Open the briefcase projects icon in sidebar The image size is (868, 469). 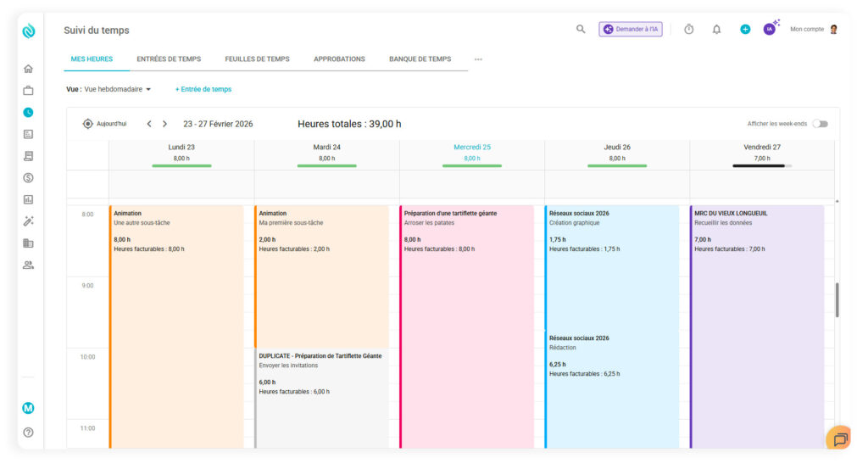click(28, 91)
